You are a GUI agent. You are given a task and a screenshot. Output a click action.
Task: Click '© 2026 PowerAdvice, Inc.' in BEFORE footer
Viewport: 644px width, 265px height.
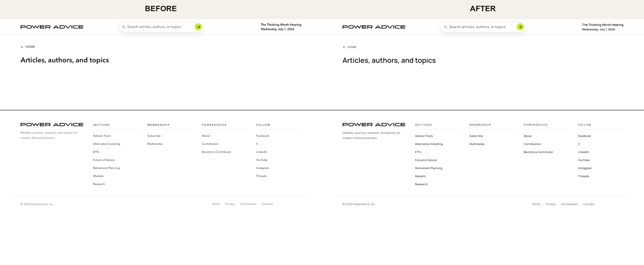pyautogui.click(x=37, y=204)
